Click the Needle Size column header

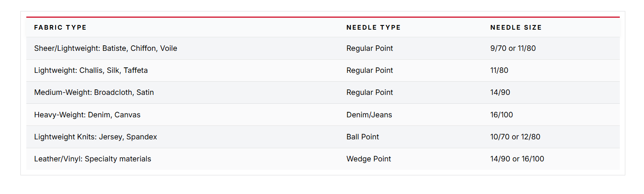516,28
